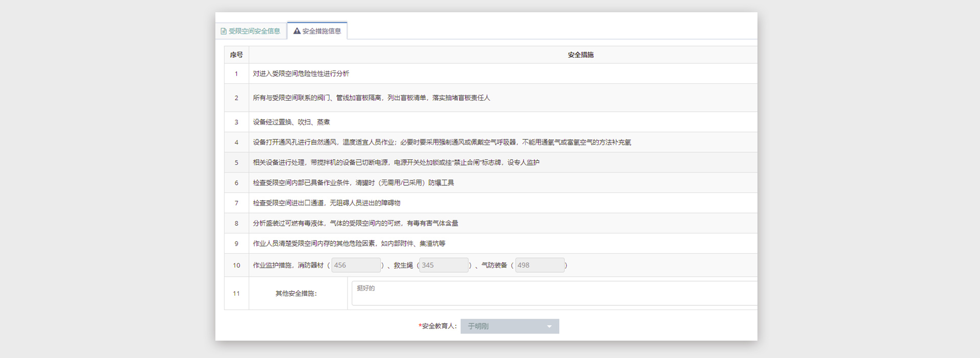This screenshot has height=358, width=980.
Task: Click the 消防器材 input field containing 456
Action: tap(356, 265)
